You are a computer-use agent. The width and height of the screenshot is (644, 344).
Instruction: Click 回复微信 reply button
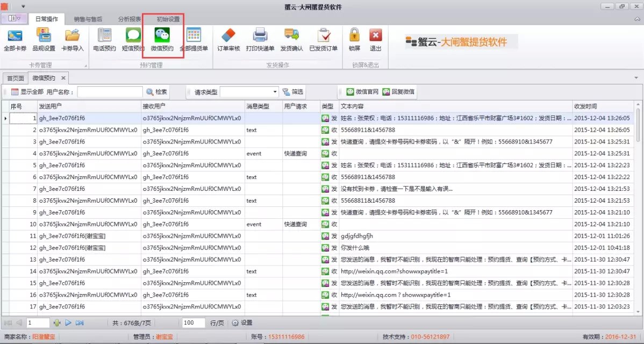tap(398, 92)
